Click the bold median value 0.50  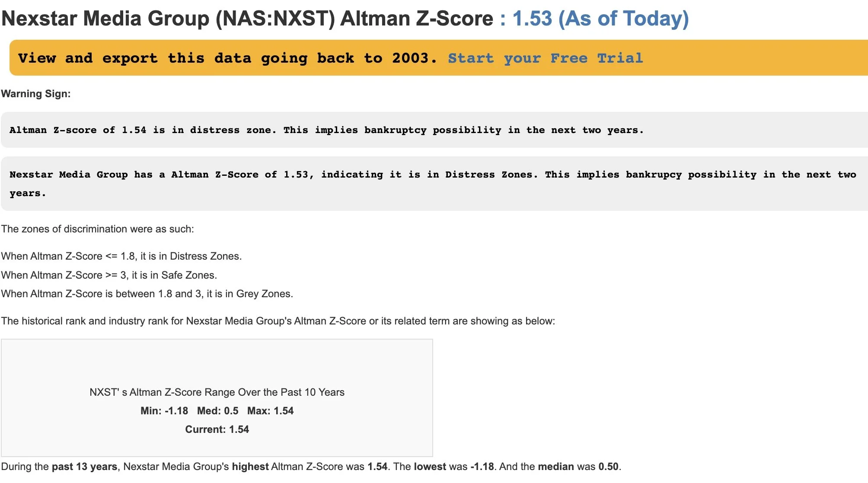pyautogui.click(x=608, y=467)
